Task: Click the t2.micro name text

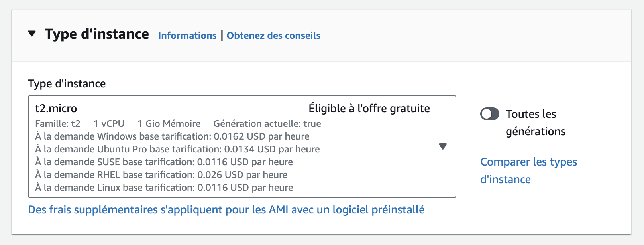Action: coord(56,109)
